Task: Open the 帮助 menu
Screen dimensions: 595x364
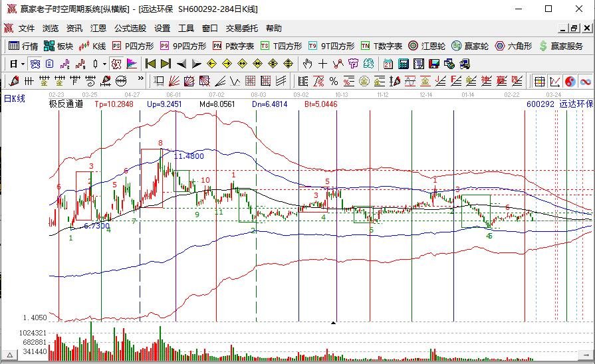Action: 274,29
